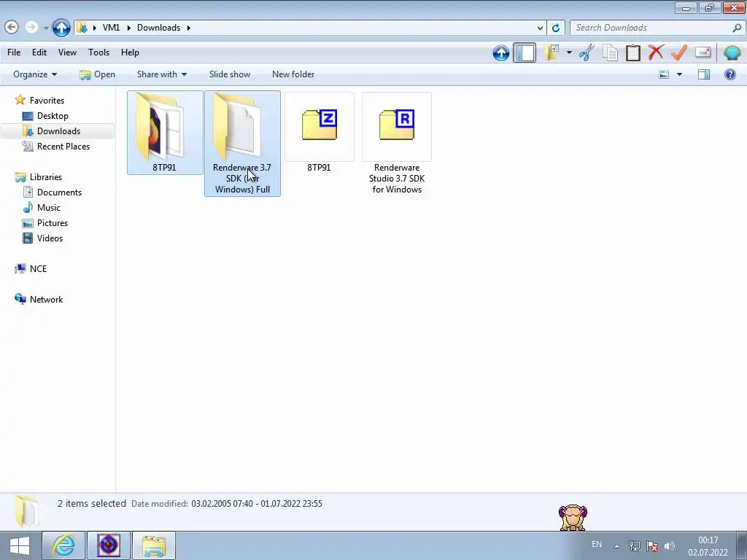
Task: Open the dropdown arrow beside folder options icon
Action: click(569, 52)
